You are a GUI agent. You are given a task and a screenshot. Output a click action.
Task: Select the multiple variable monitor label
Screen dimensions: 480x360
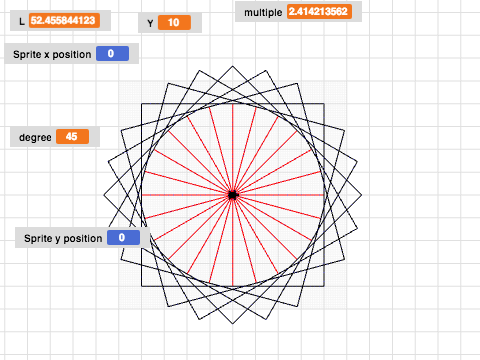pos(263,13)
